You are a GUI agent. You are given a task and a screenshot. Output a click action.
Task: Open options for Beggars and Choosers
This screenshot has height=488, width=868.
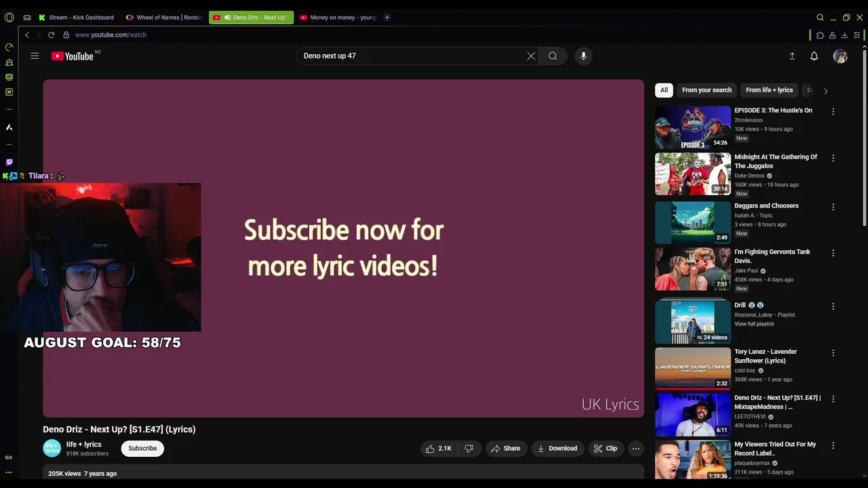point(833,207)
